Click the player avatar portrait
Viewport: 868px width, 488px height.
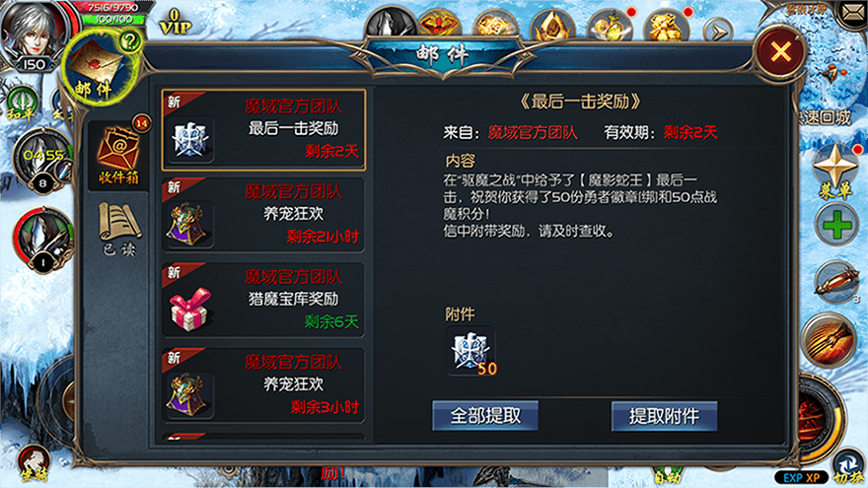point(34,31)
